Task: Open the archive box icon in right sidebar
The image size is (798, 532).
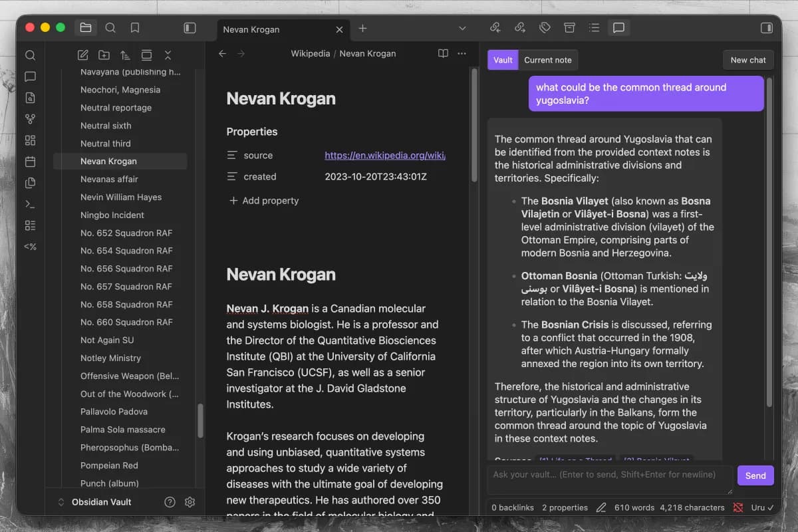Action: pyautogui.click(x=569, y=28)
